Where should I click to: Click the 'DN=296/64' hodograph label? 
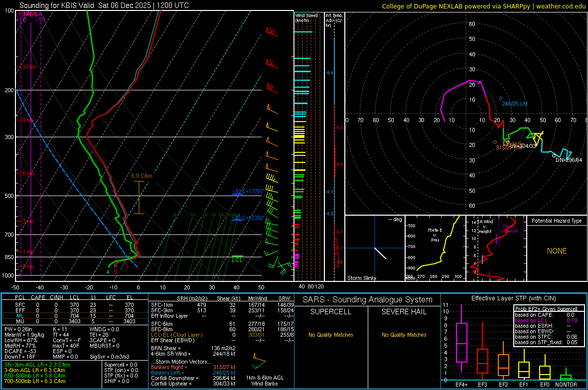click(x=569, y=160)
